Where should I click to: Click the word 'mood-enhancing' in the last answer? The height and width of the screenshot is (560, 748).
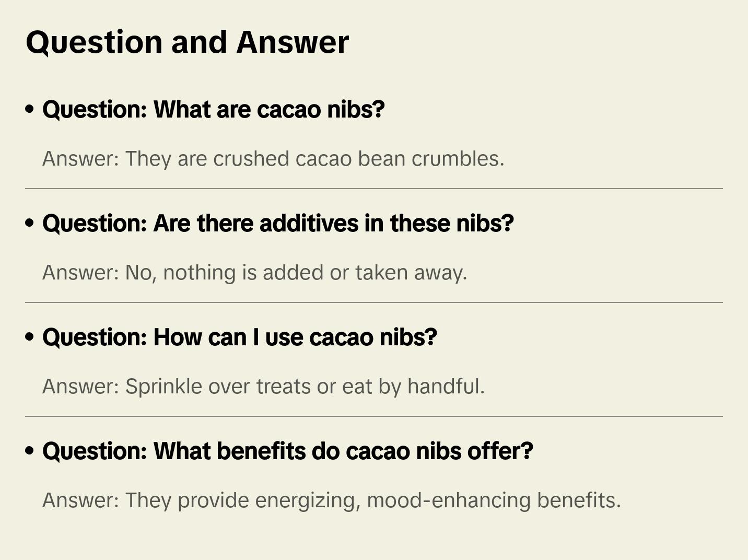[x=449, y=500]
